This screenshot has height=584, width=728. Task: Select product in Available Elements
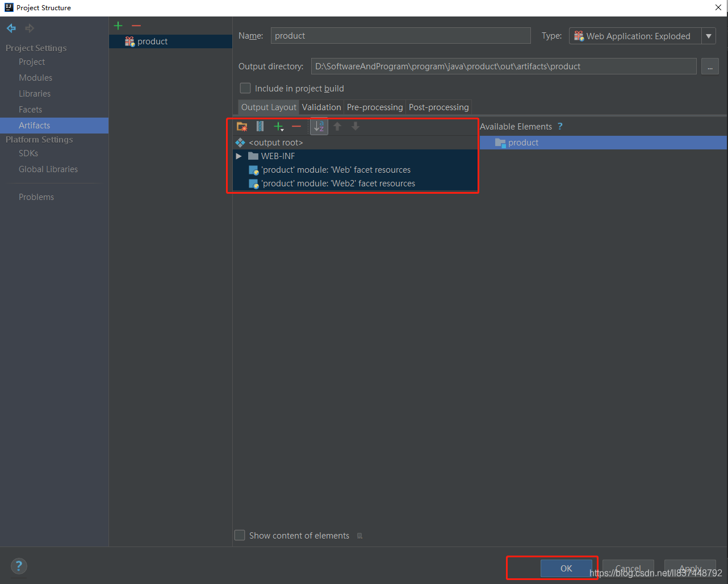coord(603,143)
